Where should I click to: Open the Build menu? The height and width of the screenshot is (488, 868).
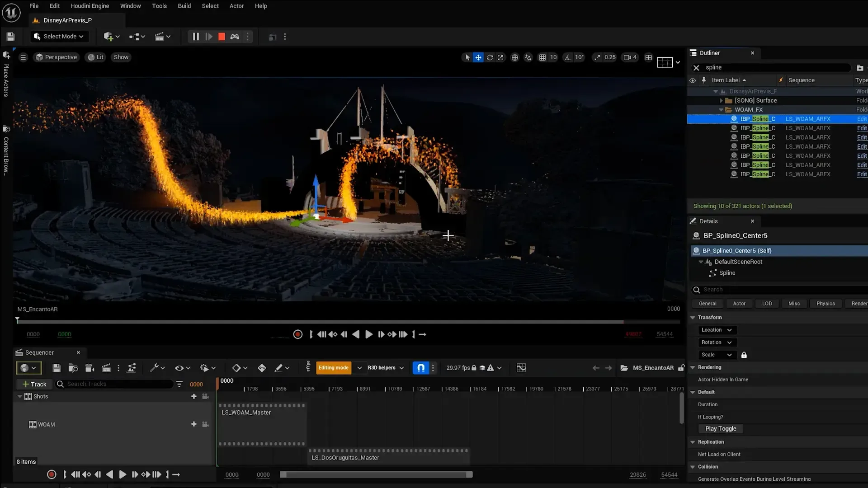pyautogui.click(x=184, y=6)
